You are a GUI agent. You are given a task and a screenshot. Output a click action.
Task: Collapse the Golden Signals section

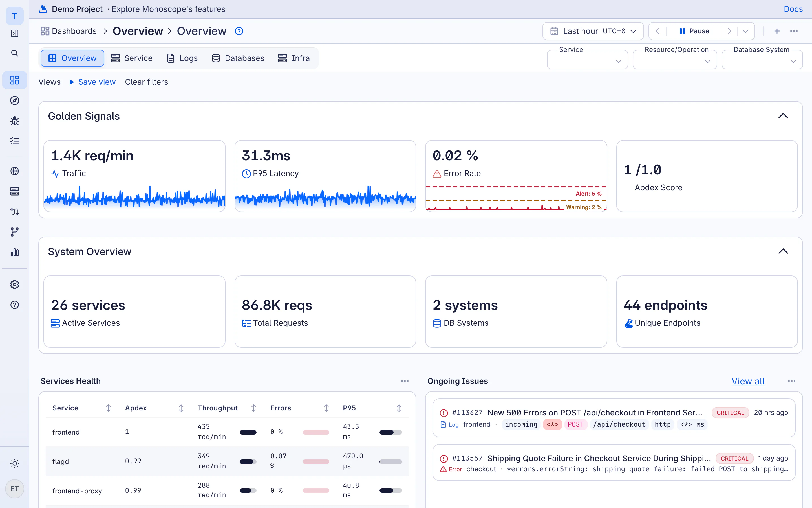pyautogui.click(x=783, y=116)
